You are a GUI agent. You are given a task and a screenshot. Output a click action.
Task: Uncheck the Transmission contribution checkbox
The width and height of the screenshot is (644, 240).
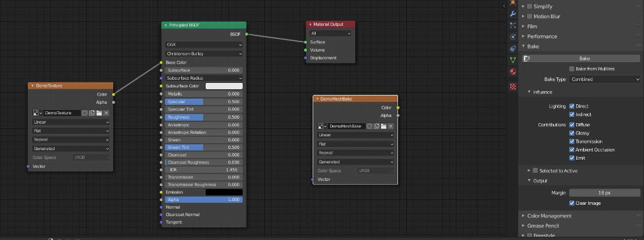point(572,141)
